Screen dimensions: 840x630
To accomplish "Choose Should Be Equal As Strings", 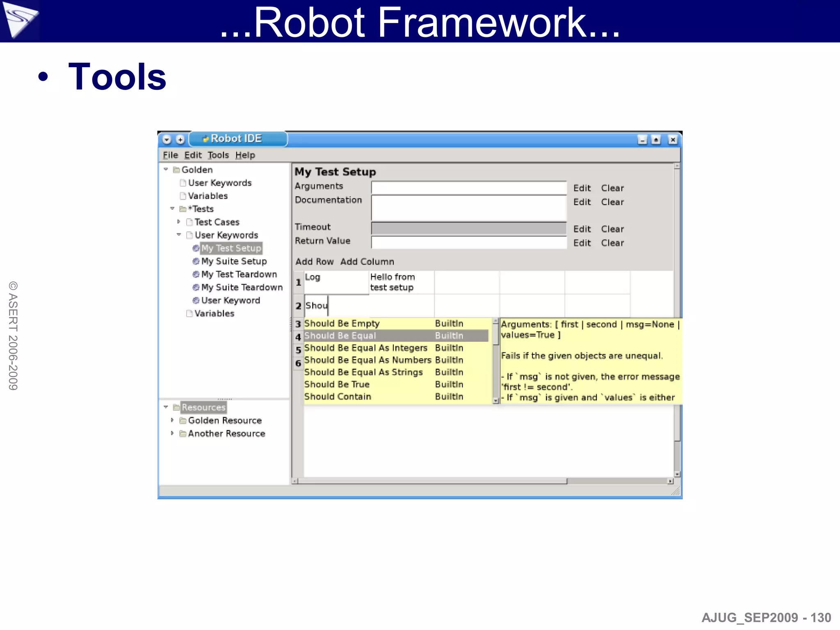I will (x=396, y=372).
